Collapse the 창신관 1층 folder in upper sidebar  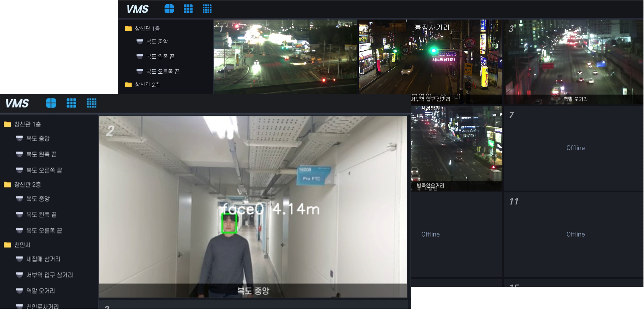[128, 28]
